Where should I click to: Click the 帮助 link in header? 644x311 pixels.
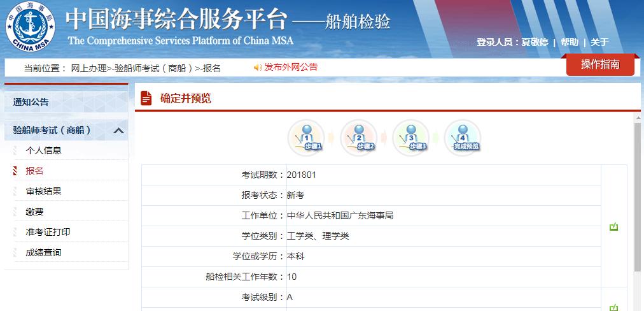570,43
